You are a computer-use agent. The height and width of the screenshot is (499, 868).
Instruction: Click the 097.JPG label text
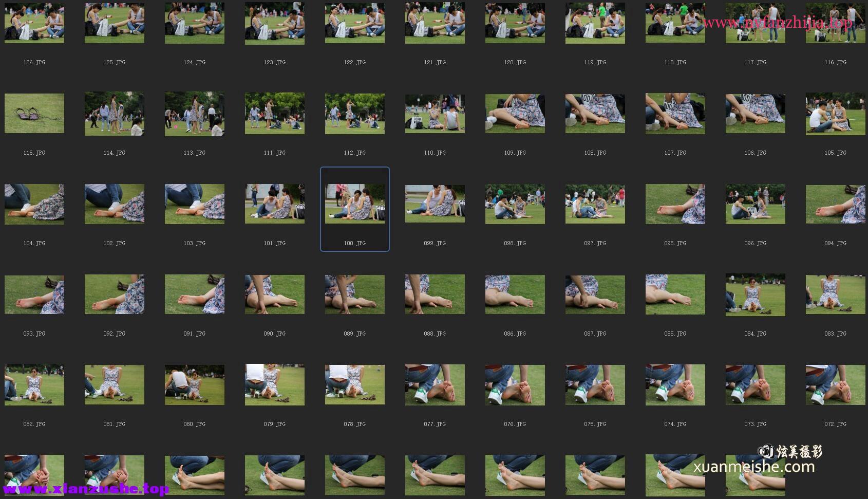(x=595, y=243)
